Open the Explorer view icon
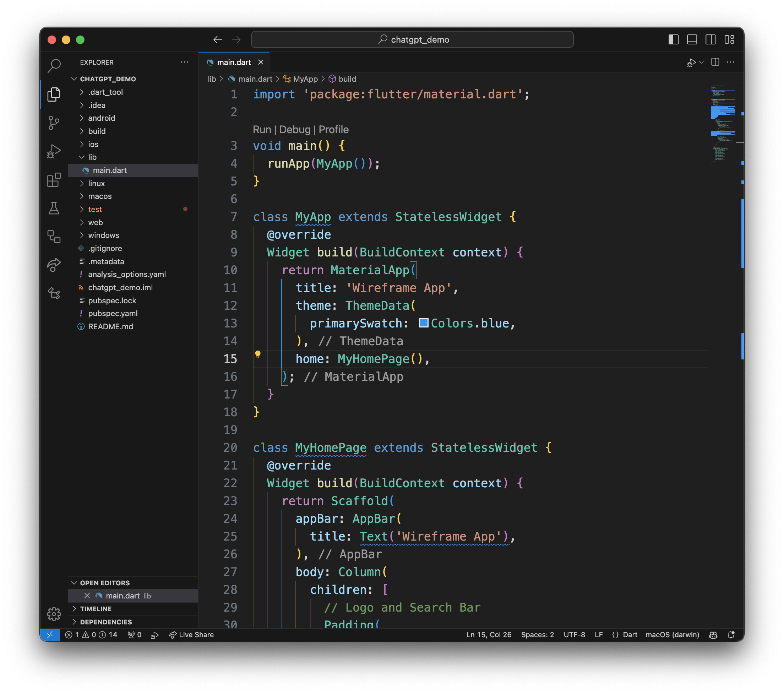784x694 pixels. pyautogui.click(x=54, y=94)
